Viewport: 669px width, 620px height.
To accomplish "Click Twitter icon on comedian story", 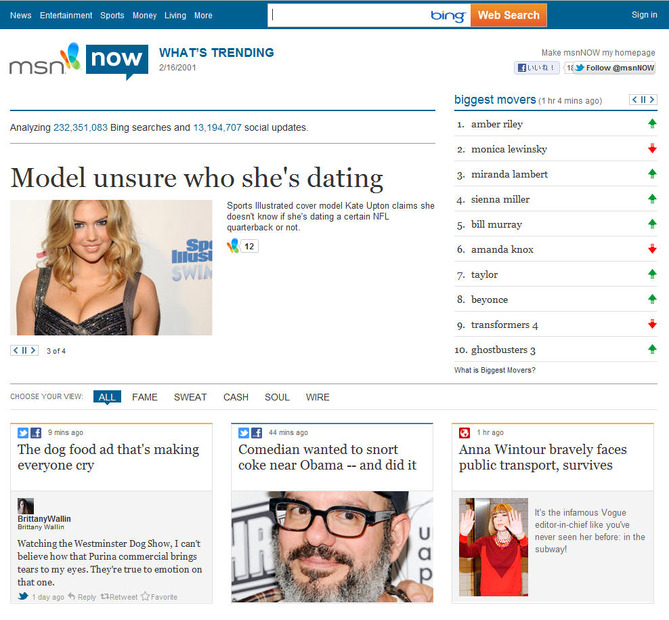I will [x=244, y=433].
